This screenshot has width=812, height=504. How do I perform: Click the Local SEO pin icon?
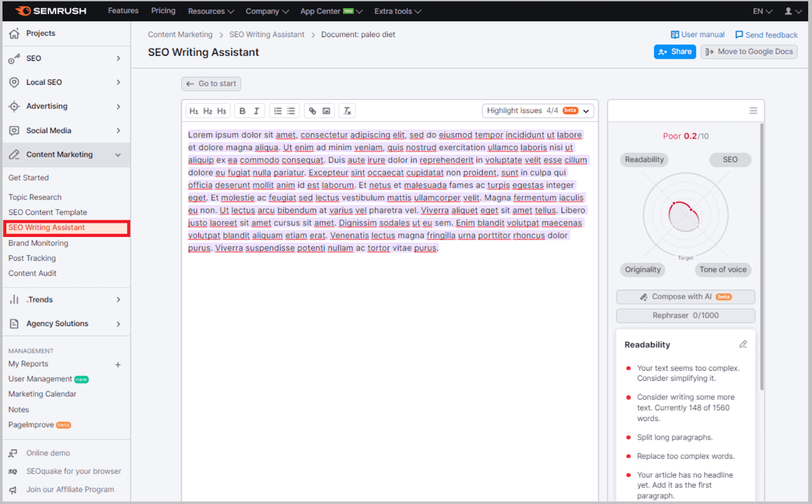tap(14, 82)
